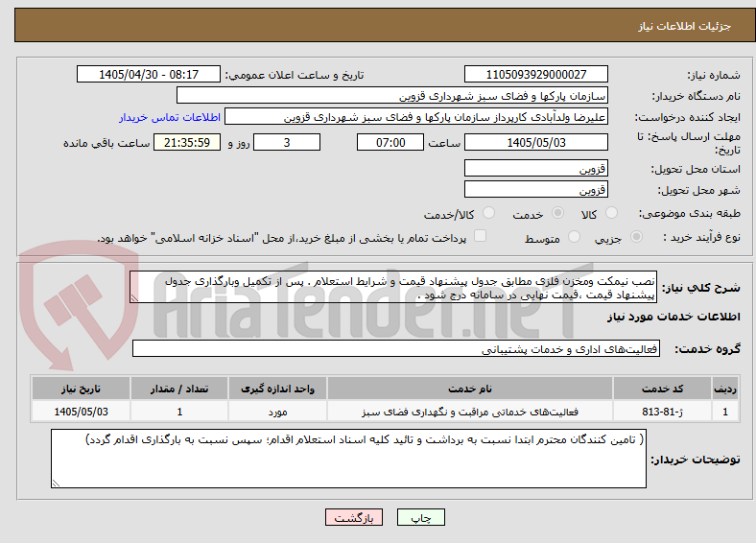Click the استان محل تحویل field قزوین
This screenshot has width=756, height=543.
pos(535,168)
